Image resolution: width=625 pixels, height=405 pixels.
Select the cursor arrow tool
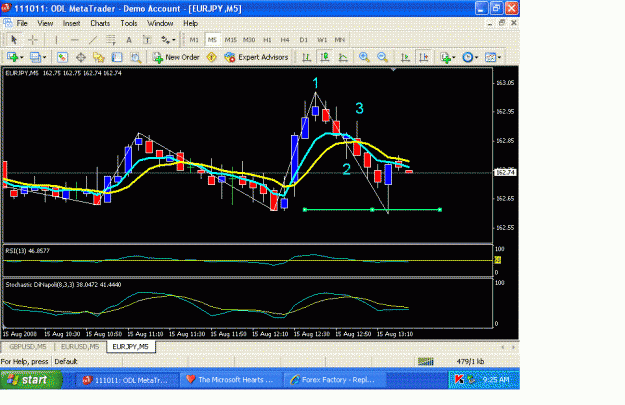(x=14, y=39)
